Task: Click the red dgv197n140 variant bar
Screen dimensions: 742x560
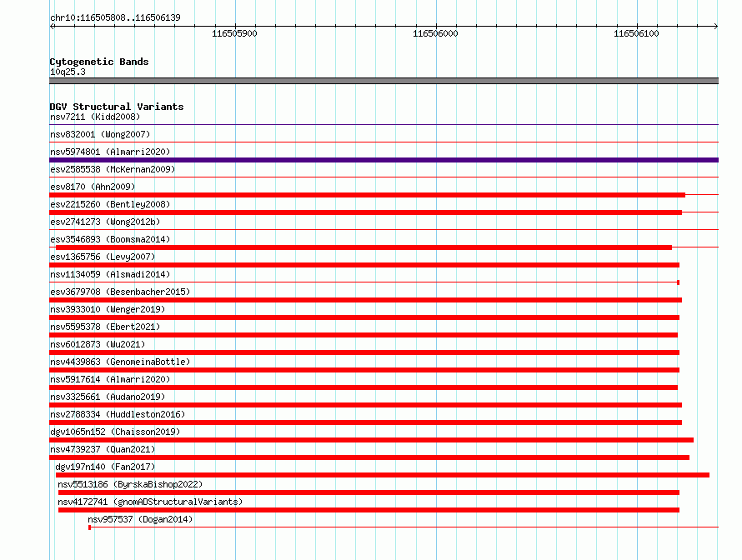Action: 383,475
